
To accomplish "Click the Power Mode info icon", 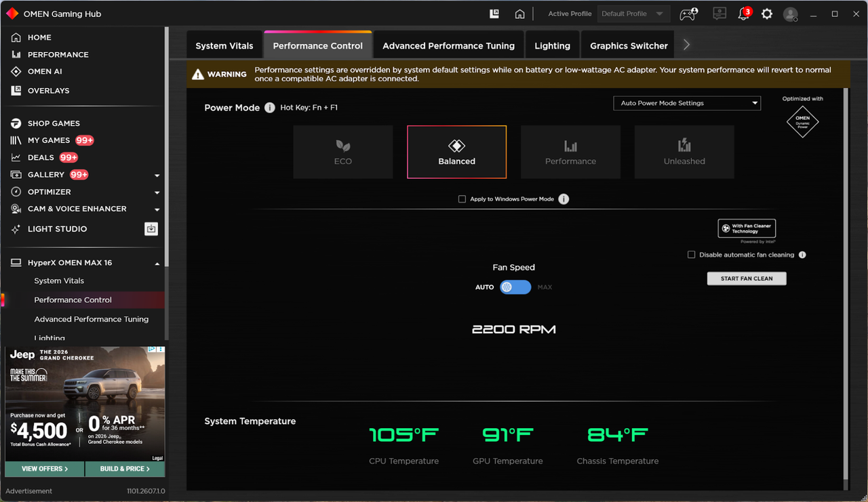I will 269,108.
